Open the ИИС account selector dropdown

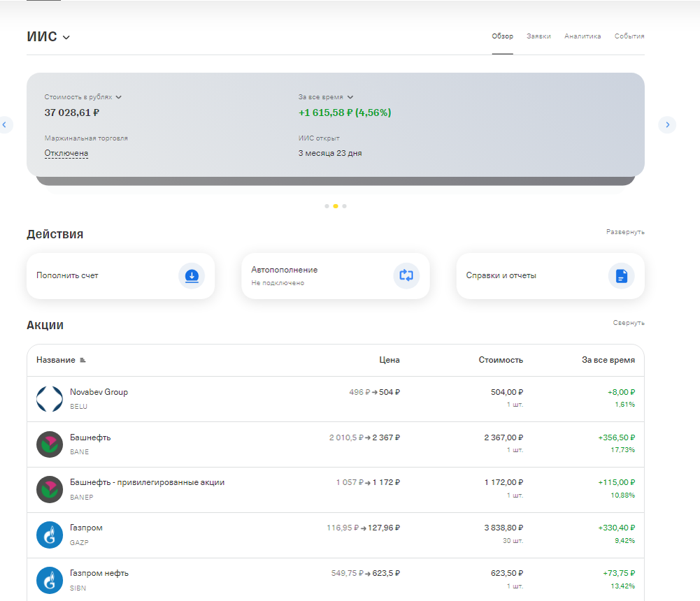click(x=48, y=36)
